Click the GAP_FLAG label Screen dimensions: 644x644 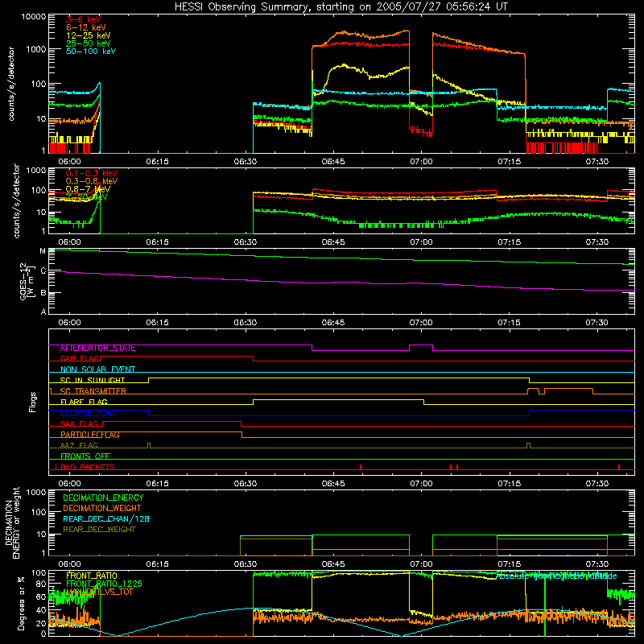pyautogui.click(x=80, y=359)
